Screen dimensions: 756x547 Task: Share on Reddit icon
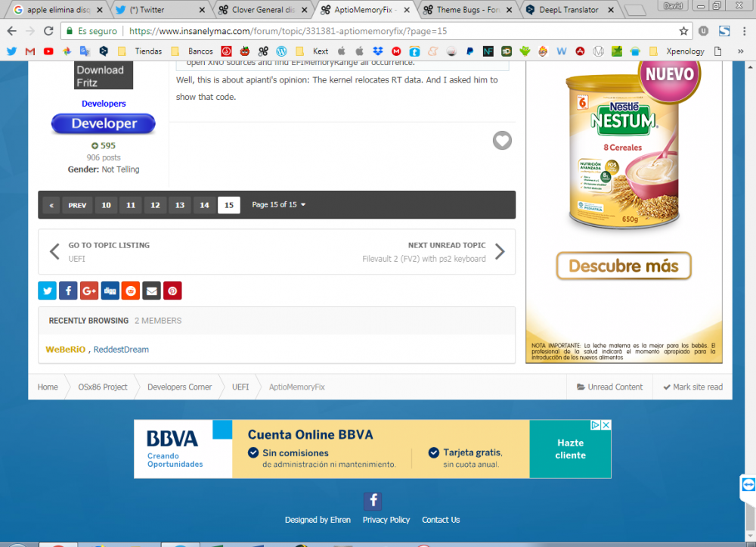[x=131, y=291]
